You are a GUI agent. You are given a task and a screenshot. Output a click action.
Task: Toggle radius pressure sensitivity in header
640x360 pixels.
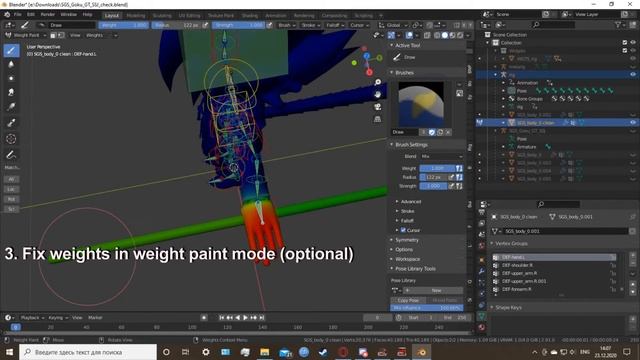click(205, 25)
